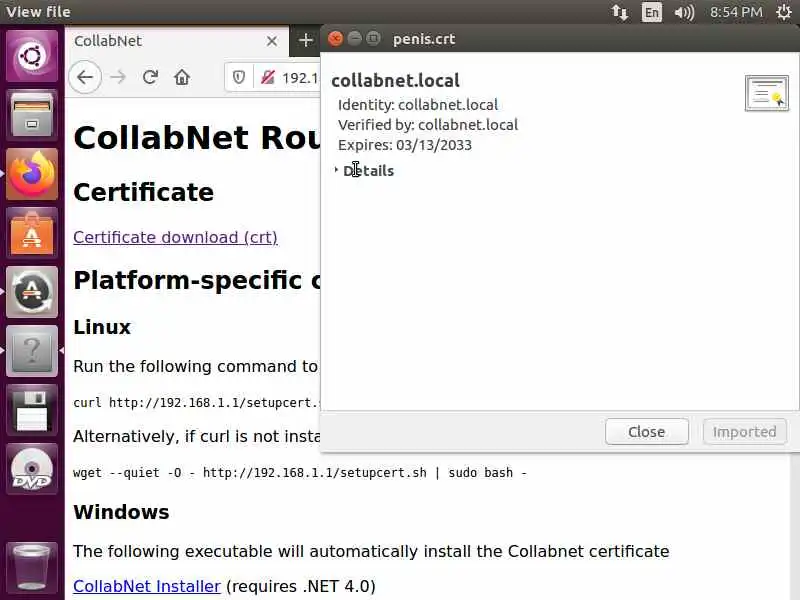
Task: Click the Linux heading on the page
Action: (102, 327)
